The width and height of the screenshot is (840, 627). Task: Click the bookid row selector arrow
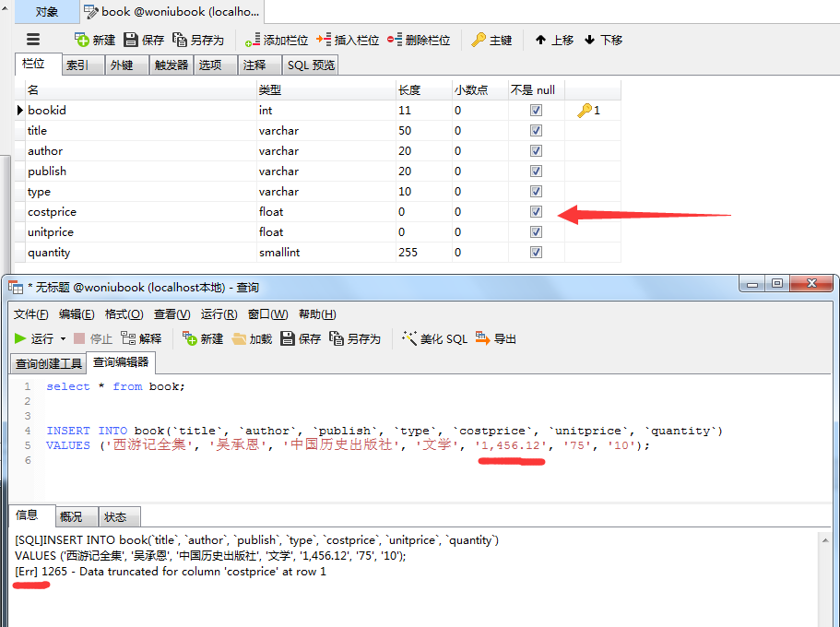click(19, 110)
